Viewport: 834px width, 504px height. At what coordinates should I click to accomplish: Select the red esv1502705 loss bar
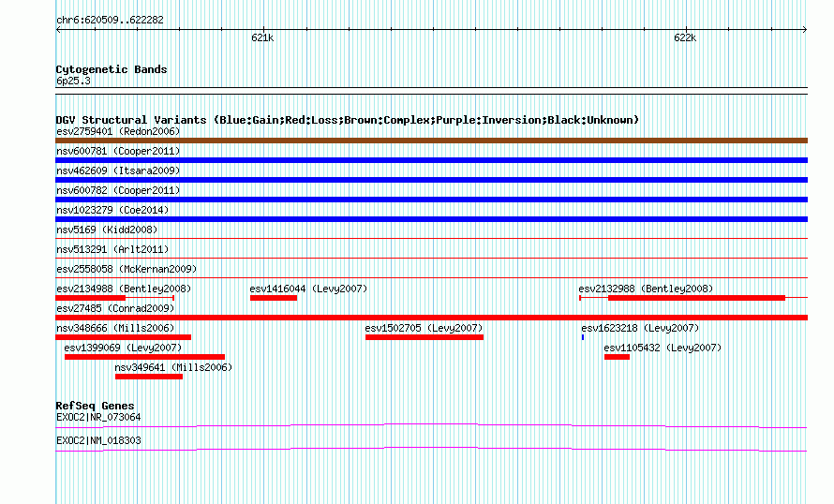click(424, 337)
